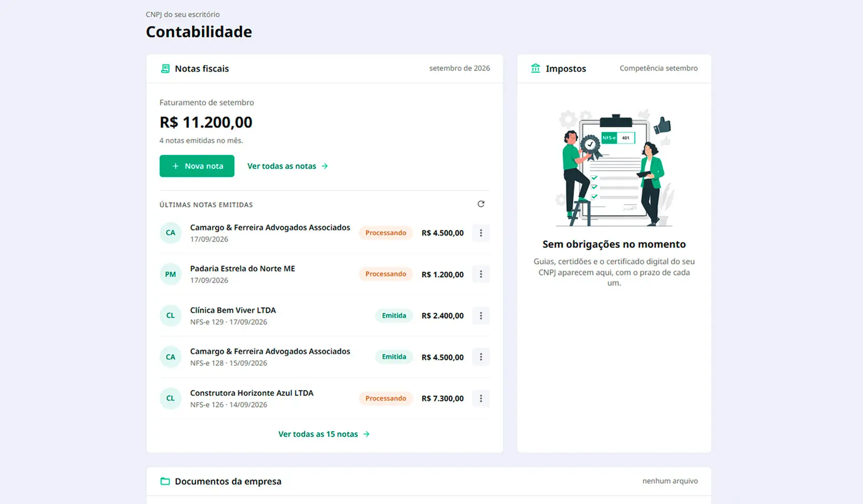Image resolution: width=863 pixels, height=504 pixels.
Task: Click the NFS-e 126 · 14/09/2026 text
Action: pos(229,405)
